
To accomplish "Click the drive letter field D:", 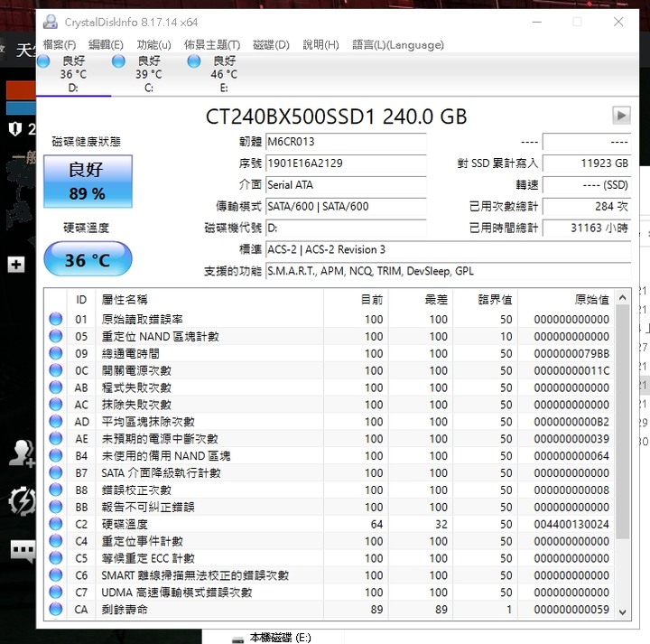I will (346, 229).
